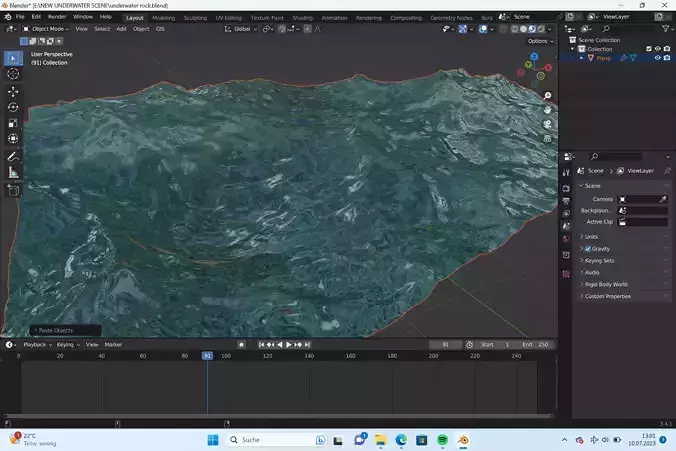Open the Object Mode dropdown

tap(46, 29)
